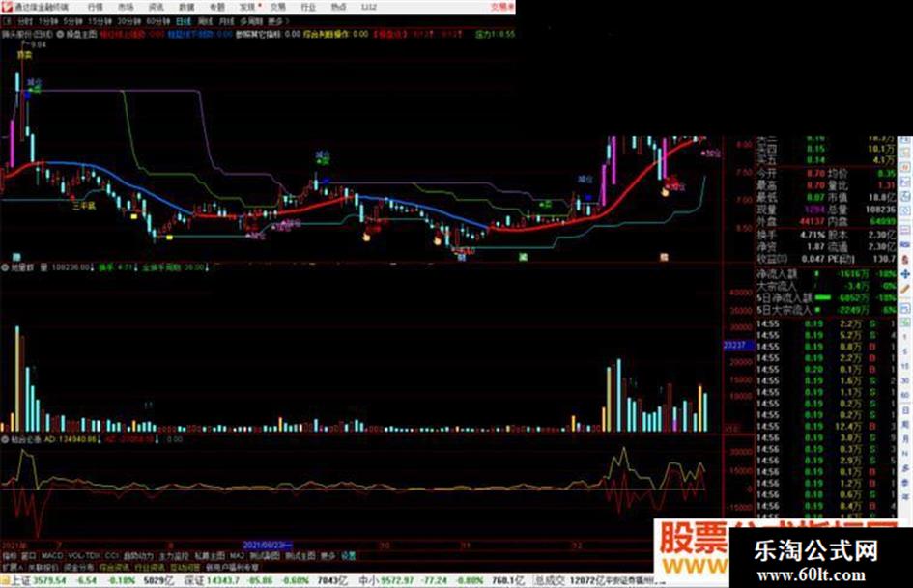Image resolution: width=913 pixels, height=588 pixels.
Task: Switch chart to 5分钟 period
Action: [x=72, y=21]
